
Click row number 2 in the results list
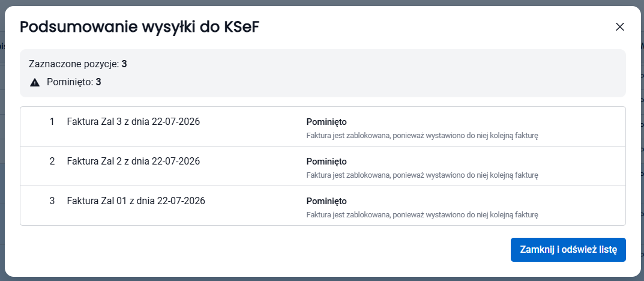click(x=52, y=161)
